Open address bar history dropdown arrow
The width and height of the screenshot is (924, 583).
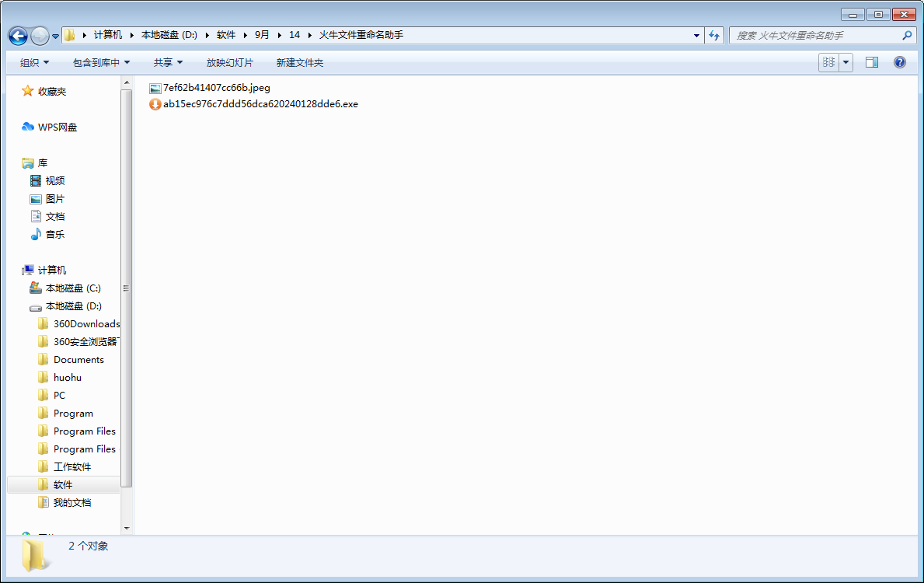[x=696, y=36]
